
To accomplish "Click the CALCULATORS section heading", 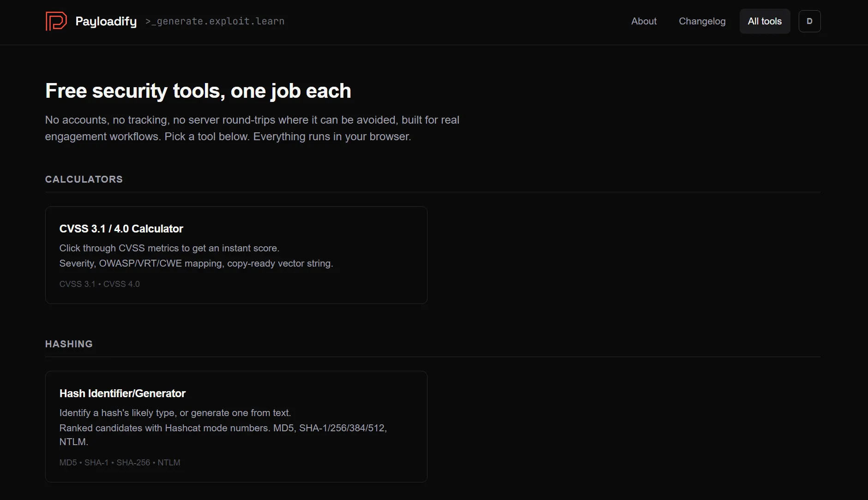I will 84,179.
